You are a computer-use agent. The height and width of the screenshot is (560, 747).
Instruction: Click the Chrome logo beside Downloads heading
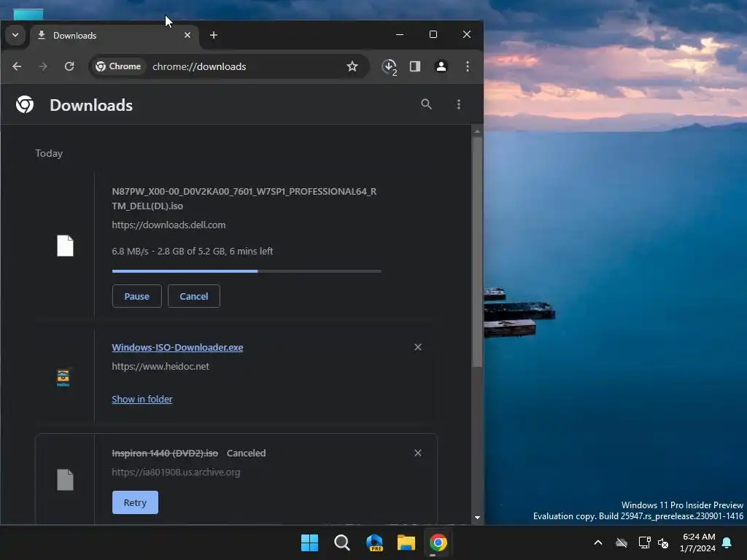coord(25,104)
